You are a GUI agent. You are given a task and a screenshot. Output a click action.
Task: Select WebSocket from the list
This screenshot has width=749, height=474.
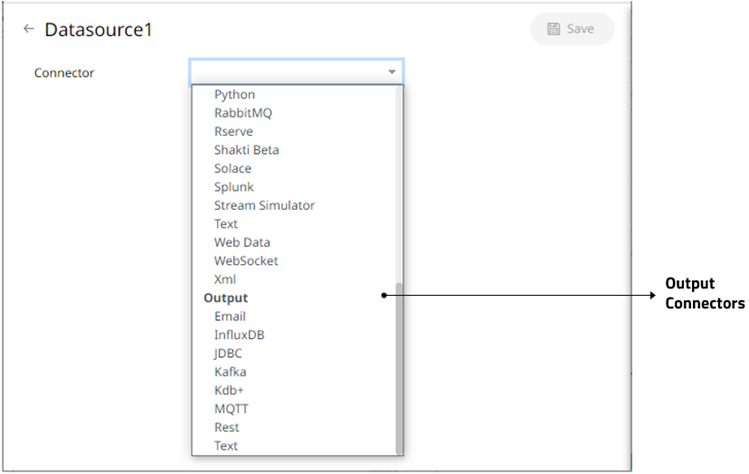tap(246, 261)
